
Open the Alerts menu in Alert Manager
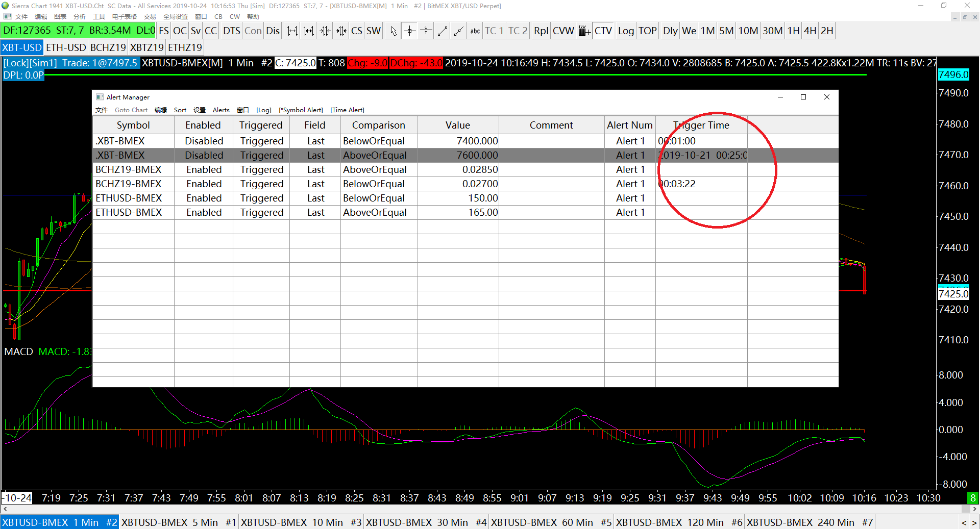coord(221,110)
